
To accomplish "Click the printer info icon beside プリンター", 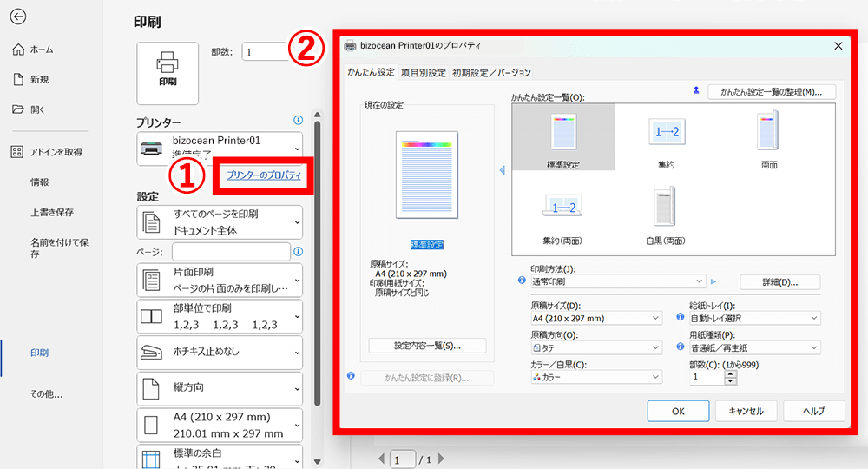I will 298,120.
